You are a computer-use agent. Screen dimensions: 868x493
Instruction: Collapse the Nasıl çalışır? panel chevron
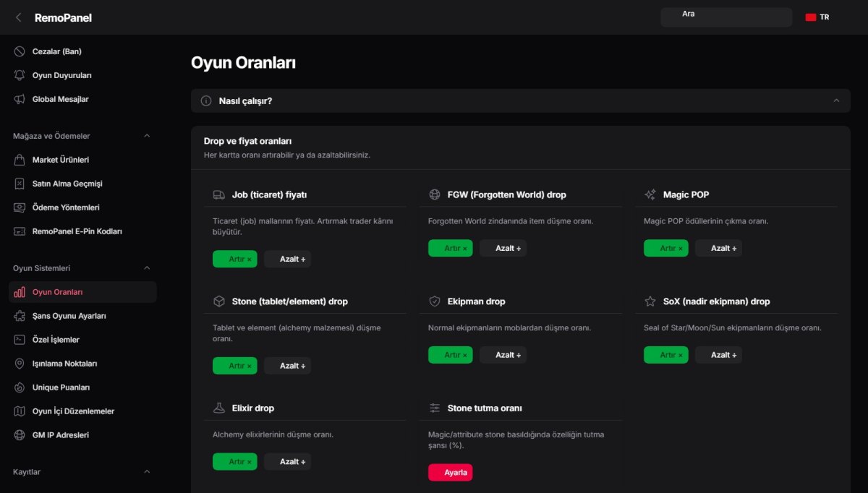tap(837, 101)
